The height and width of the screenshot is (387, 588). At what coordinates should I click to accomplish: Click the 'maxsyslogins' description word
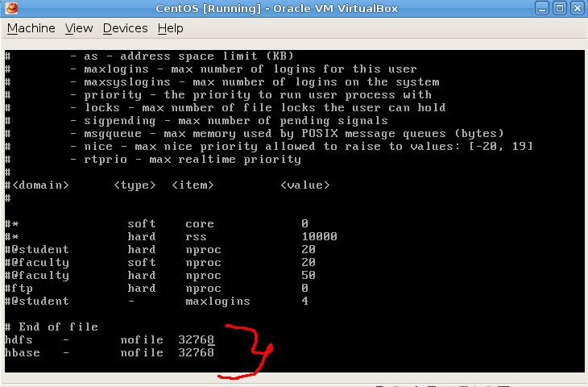[127, 82]
